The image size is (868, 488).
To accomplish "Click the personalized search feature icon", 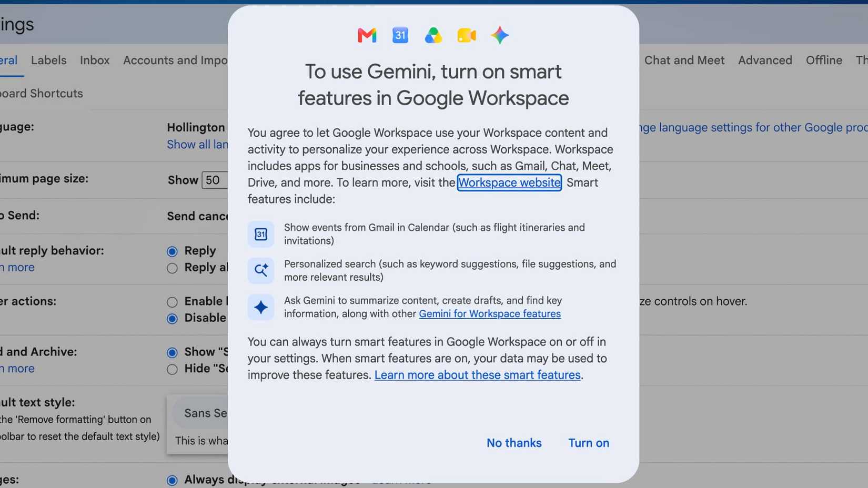I will (x=261, y=270).
